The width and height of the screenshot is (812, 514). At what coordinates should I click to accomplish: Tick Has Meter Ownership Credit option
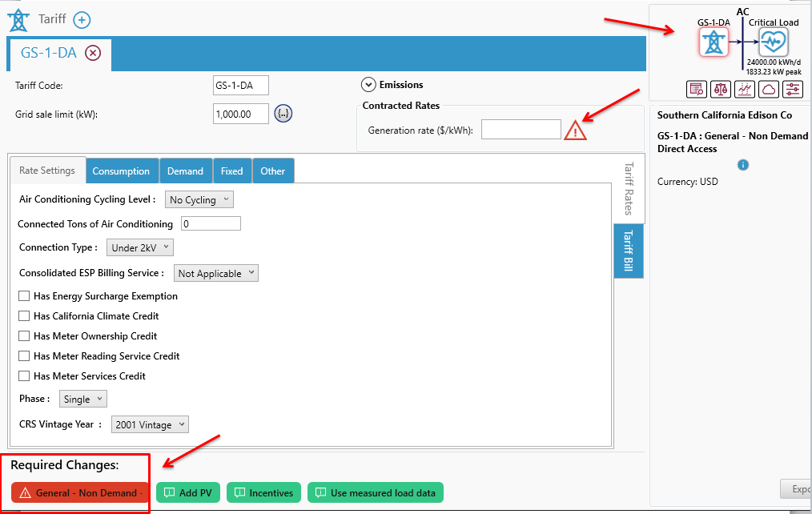pos(24,336)
